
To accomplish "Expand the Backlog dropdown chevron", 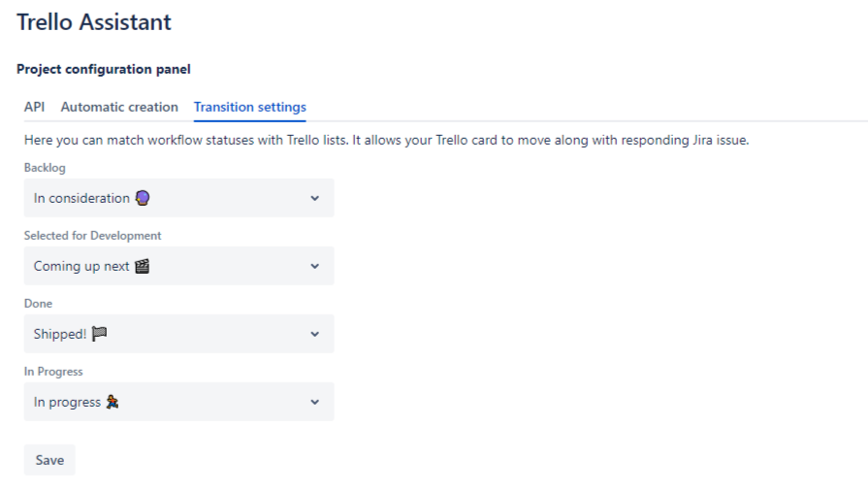I will (314, 198).
